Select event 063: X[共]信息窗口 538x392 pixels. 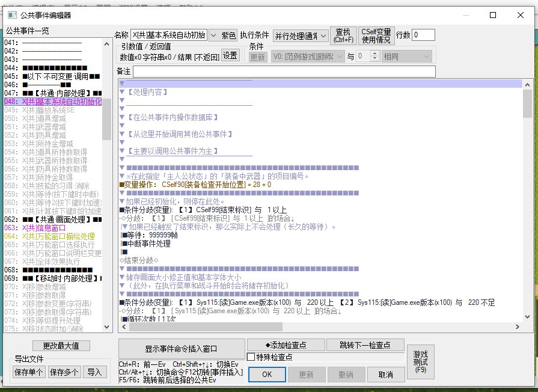53,228
